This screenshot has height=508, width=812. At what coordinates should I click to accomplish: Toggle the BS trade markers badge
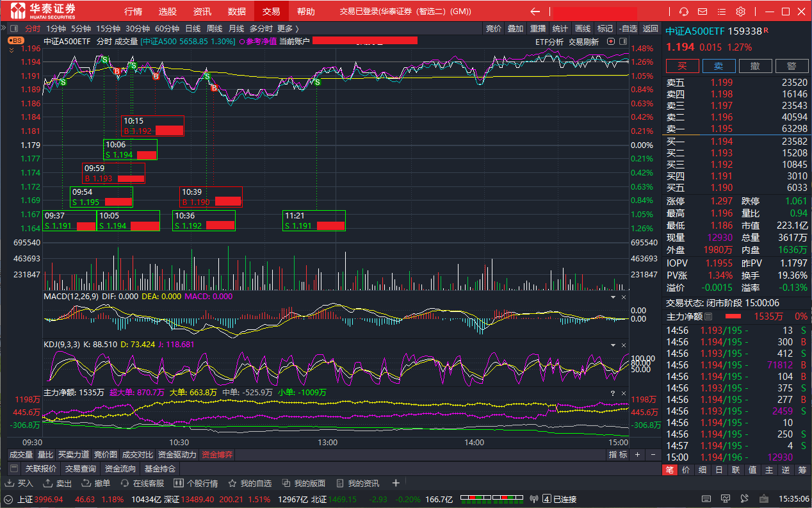(15, 40)
